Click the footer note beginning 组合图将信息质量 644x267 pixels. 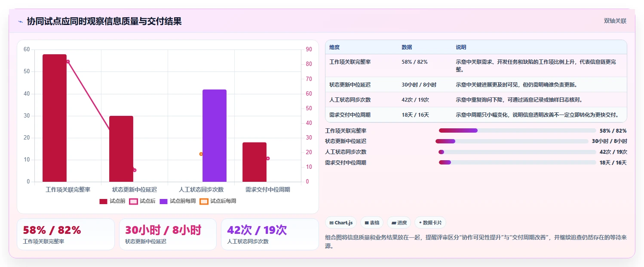pyautogui.click(x=476, y=242)
